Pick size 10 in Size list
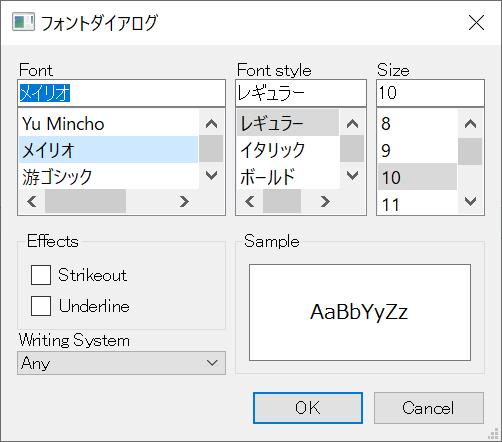 click(x=417, y=177)
